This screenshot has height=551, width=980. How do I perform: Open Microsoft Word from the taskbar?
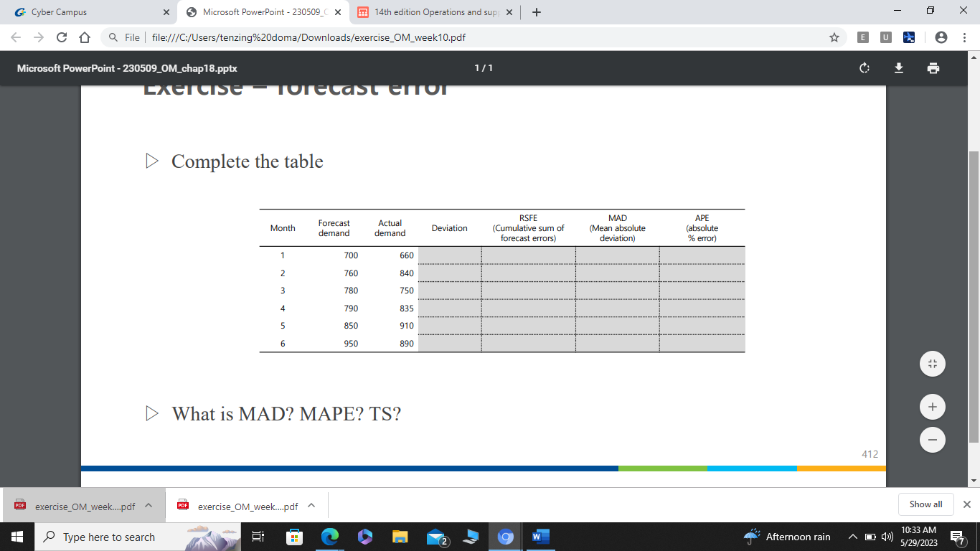[540, 537]
